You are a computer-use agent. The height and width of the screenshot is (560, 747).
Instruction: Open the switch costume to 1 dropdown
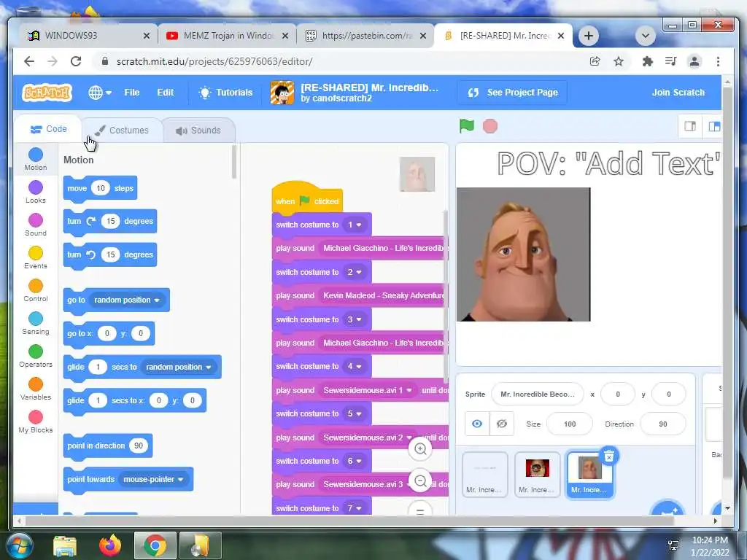(x=355, y=225)
